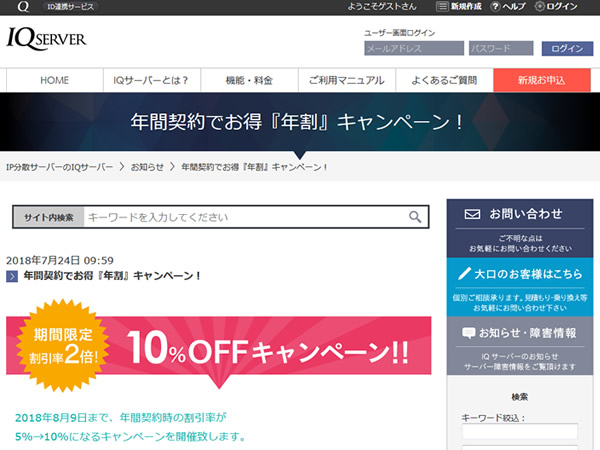The image size is (600, 450).
Task: Click the 新規作成 list icon
Action: pyautogui.click(x=442, y=7)
